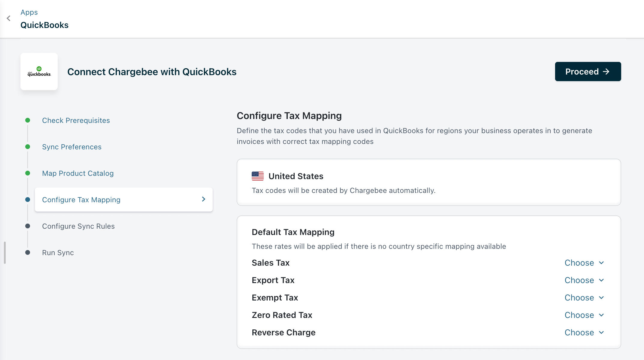Click the Apps breadcrumb link

[29, 12]
